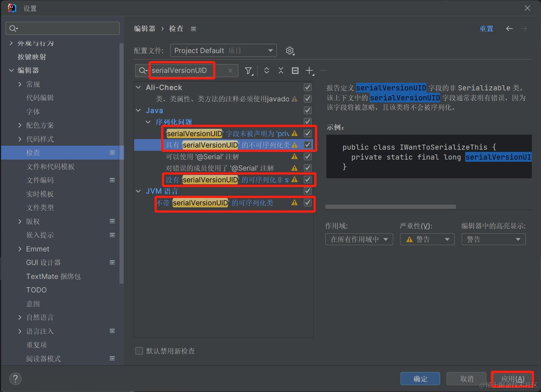Expand the 配色方案 settings node
The image size is (541, 392).
(x=20, y=125)
